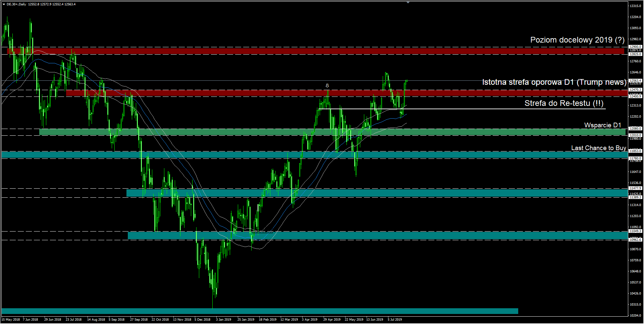This screenshot has width=644, height=324.
Task: Click the DE.30+,Daily chart title text
Action: point(16,4)
